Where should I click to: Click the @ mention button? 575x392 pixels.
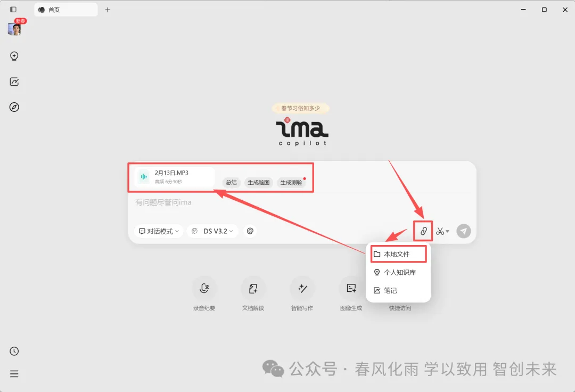[x=250, y=231]
